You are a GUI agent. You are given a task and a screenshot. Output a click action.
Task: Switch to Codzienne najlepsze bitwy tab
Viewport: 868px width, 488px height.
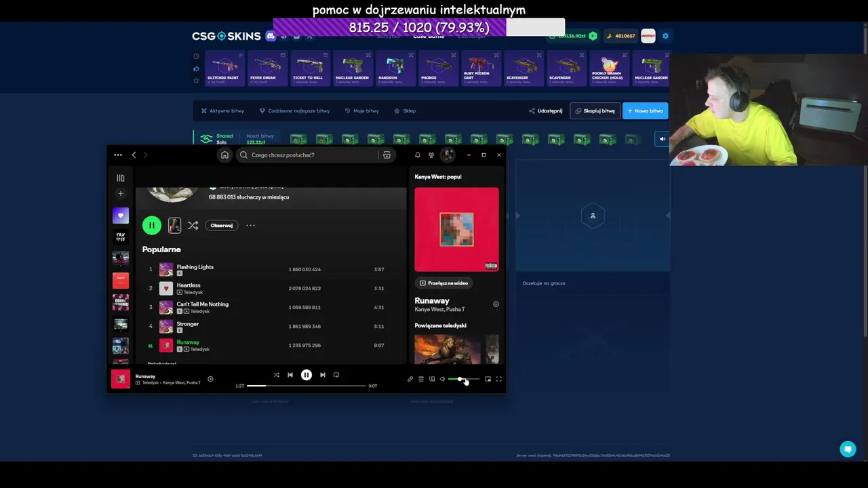point(294,111)
